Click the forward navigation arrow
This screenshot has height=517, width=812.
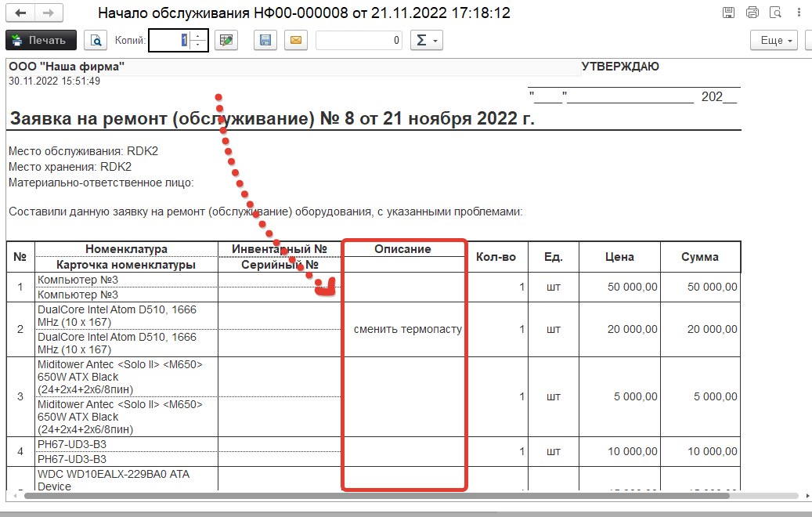(x=48, y=13)
